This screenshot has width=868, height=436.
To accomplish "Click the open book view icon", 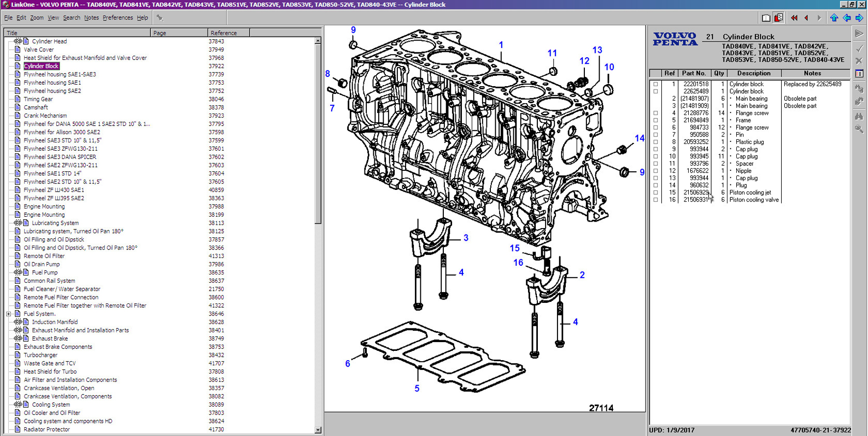I will tap(766, 18).
